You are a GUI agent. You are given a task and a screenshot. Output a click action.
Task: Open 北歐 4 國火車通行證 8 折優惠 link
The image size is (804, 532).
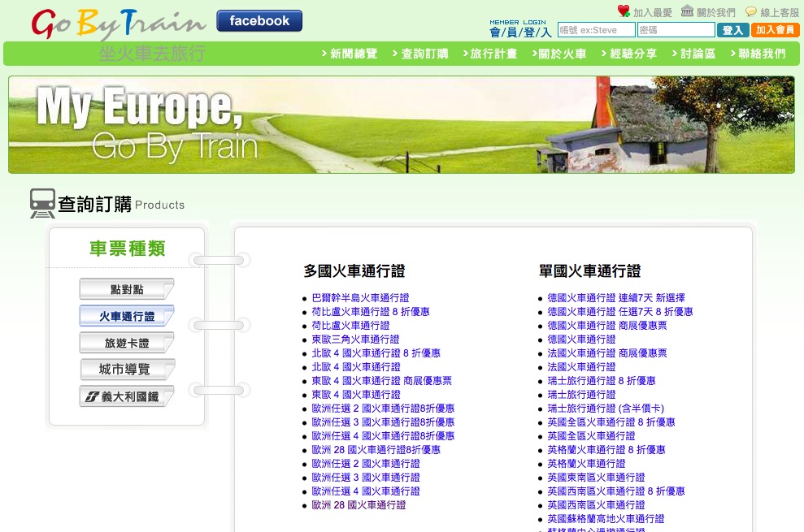pos(376,353)
